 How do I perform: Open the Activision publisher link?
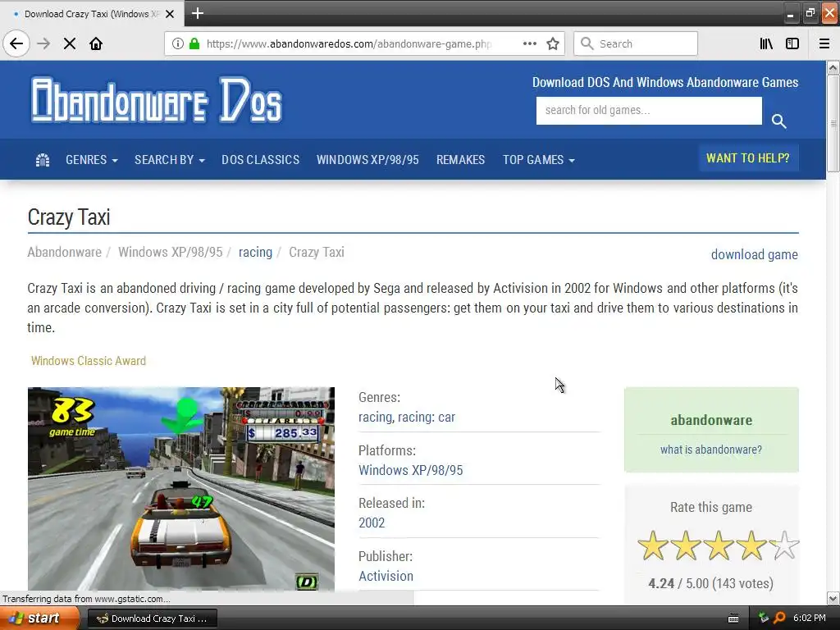coord(386,576)
